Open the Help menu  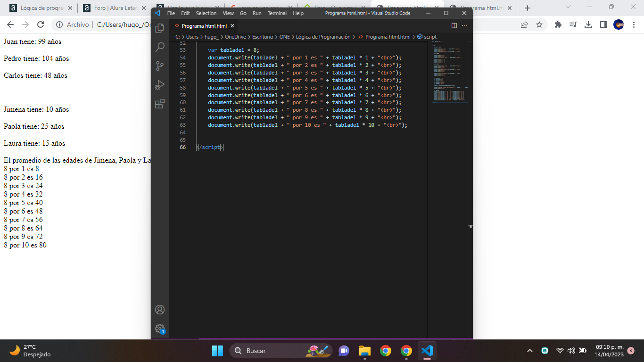coord(298,13)
